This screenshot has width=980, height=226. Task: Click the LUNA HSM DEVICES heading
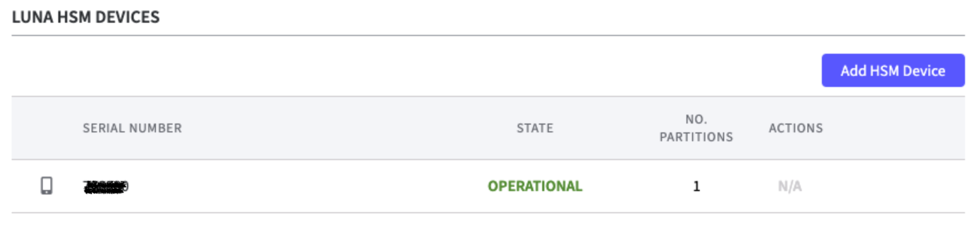[x=85, y=17]
